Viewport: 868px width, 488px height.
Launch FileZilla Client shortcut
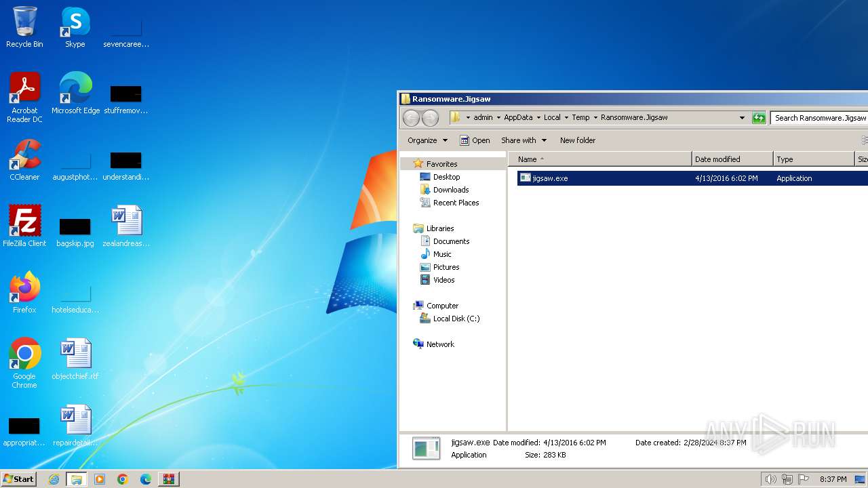(x=24, y=226)
